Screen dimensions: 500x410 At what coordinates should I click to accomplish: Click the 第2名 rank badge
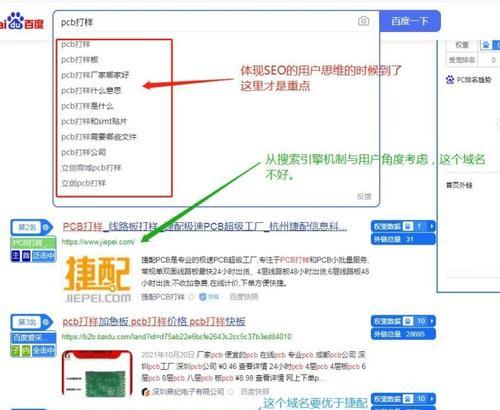[31, 228]
